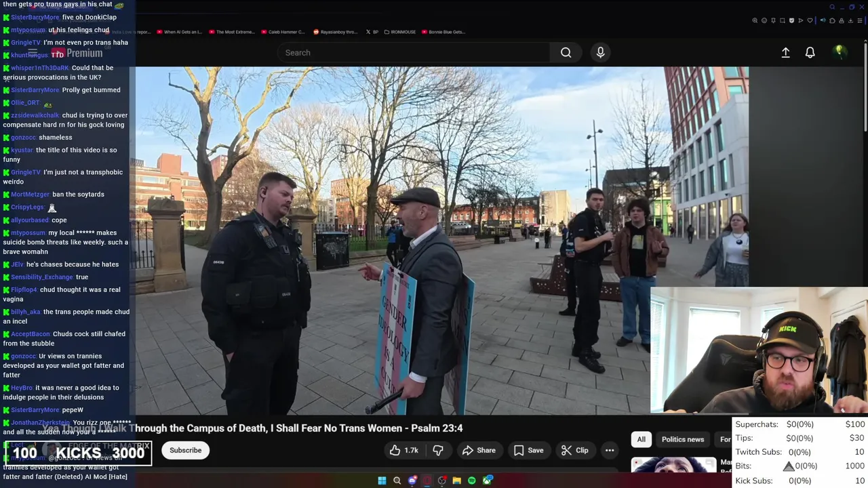The image size is (868, 488).
Task: Activate voice search microphone icon
Action: point(600,53)
